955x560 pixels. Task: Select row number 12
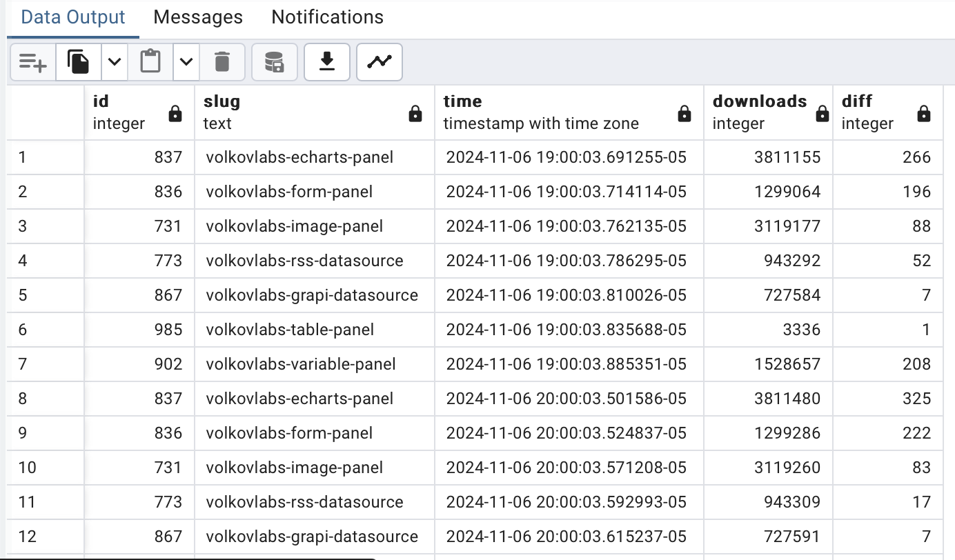coord(46,537)
